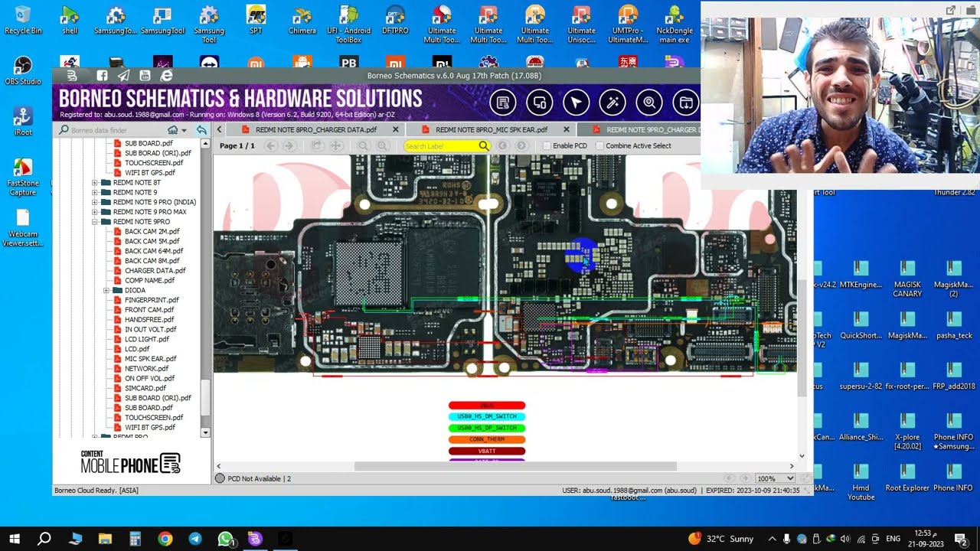Open iRoot desktop icon
Screen dimensions: 980x551
pyautogui.click(x=23, y=121)
